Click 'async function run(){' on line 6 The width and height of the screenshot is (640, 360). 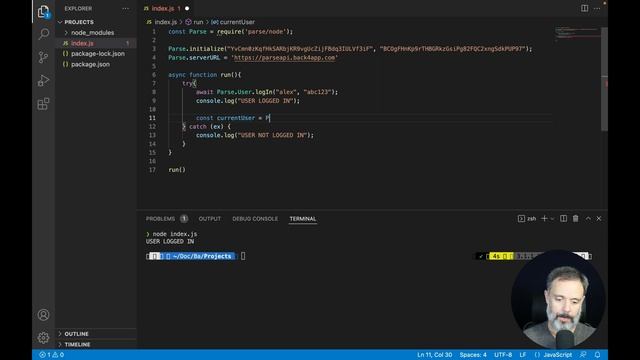tap(204, 75)
